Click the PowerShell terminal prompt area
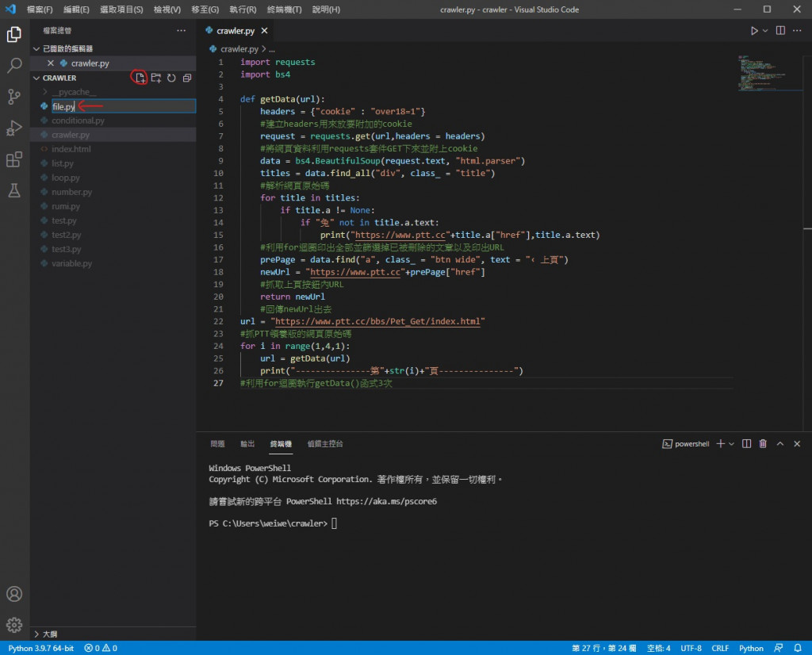 pyautogui.click(x=273, y=523)
